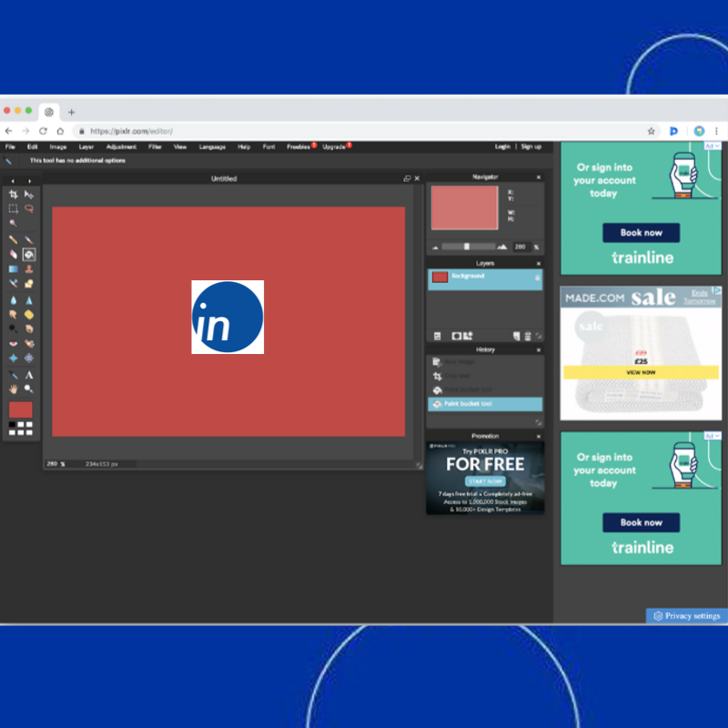Select the Hand pan tool
Viewport: 728px width, 728px height.
[x=14, y=389]
